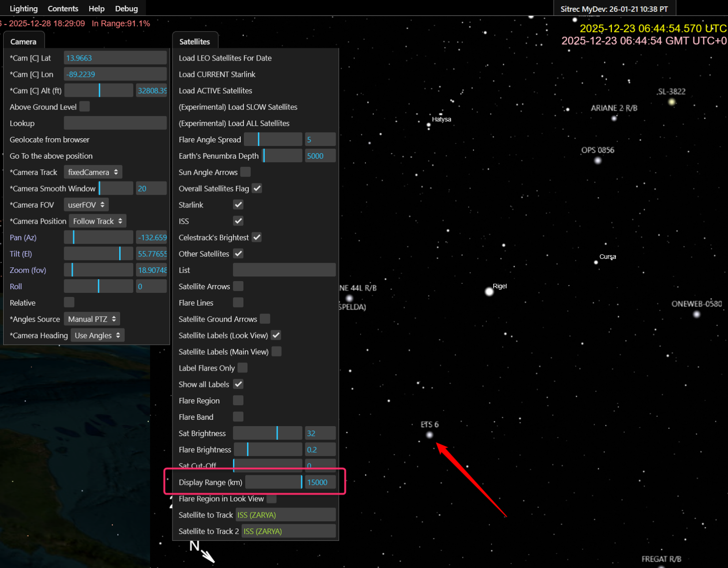Click Load CURRENT Starlink
Viewport: 728px width, 568px height.
point(217,75)
